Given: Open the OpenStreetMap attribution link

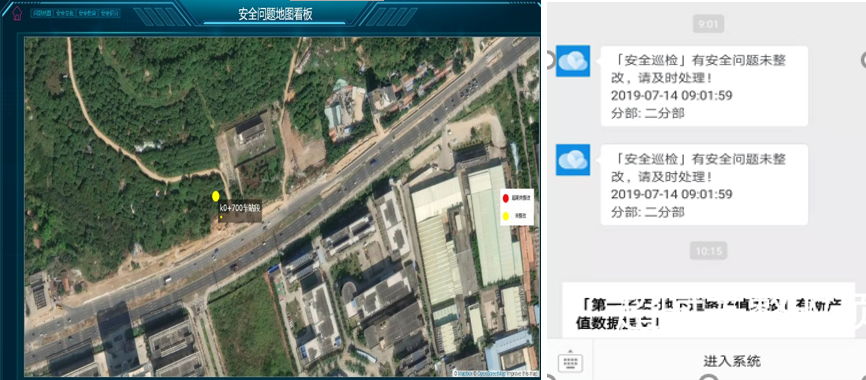Looking at the screenshot, I should [492, 374].
